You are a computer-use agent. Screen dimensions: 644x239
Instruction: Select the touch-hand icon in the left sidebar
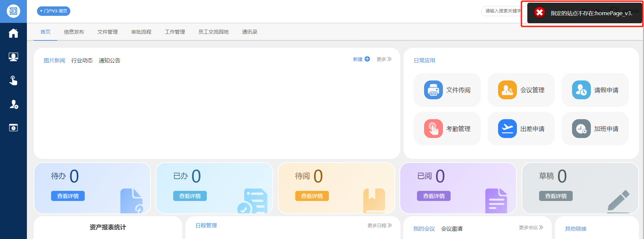pyautogui.click(x=13, y=80)
